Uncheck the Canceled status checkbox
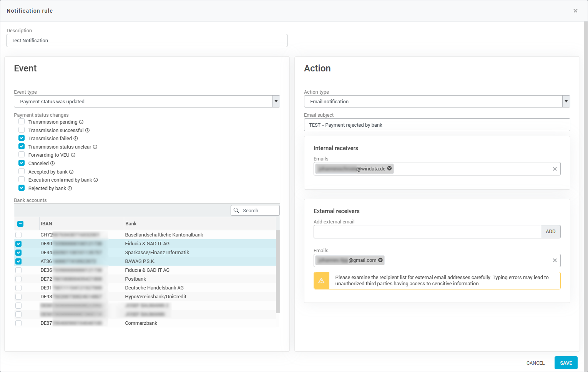The image size is (588, 372). pyautogui.click(x=22, y=163)
